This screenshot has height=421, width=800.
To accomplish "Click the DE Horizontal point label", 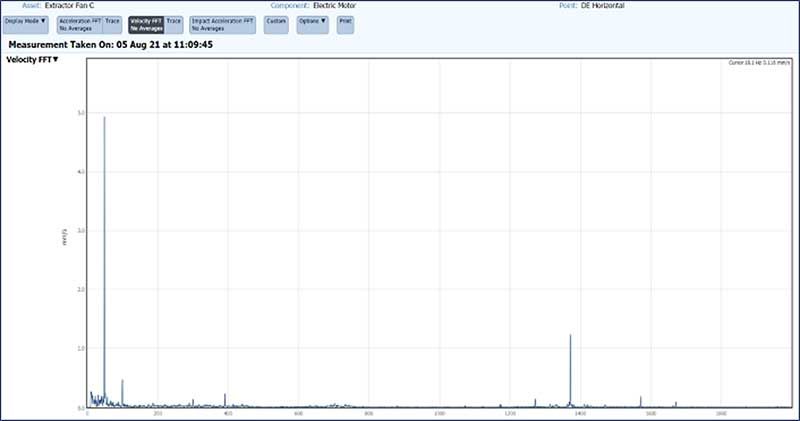I will point(603,6).
